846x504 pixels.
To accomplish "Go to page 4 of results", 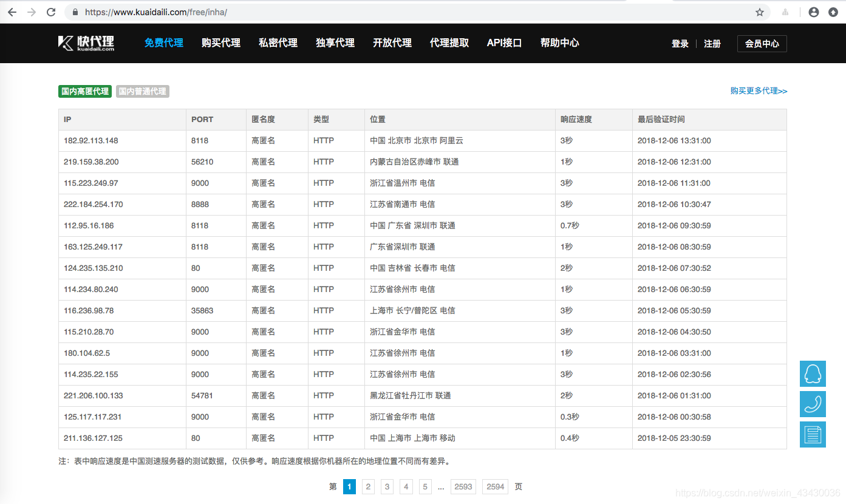I will tap(407, 486).
